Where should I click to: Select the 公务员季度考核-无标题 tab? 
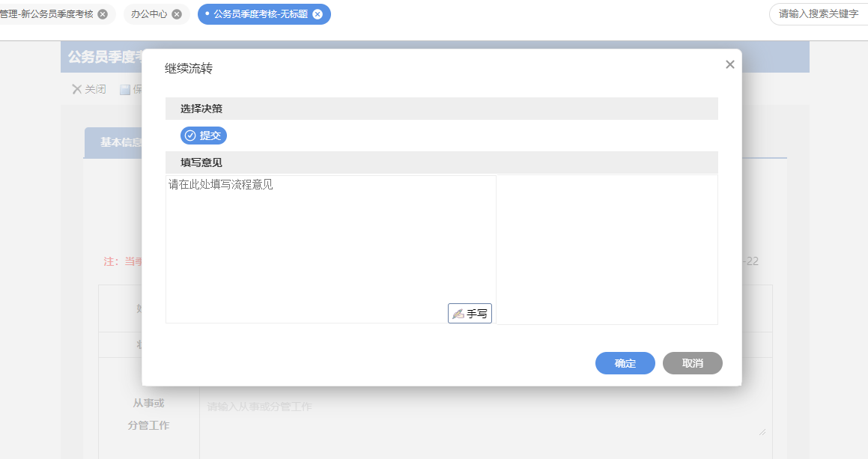(260, 14)
